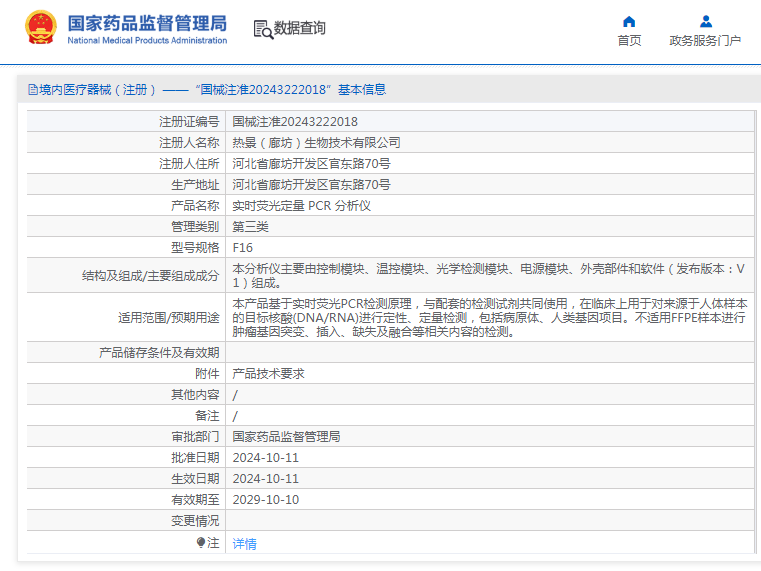Image resolution: width=761 pixels, height=571 pixels.
Task: Click the 国家药品监督管理局 header title
Action: (x=147, y=23)
